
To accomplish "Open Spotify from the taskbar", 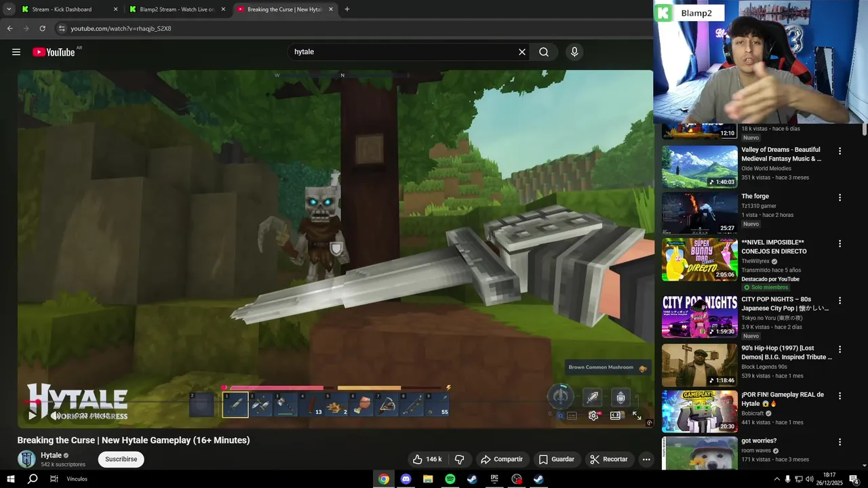I will point(450,479).
